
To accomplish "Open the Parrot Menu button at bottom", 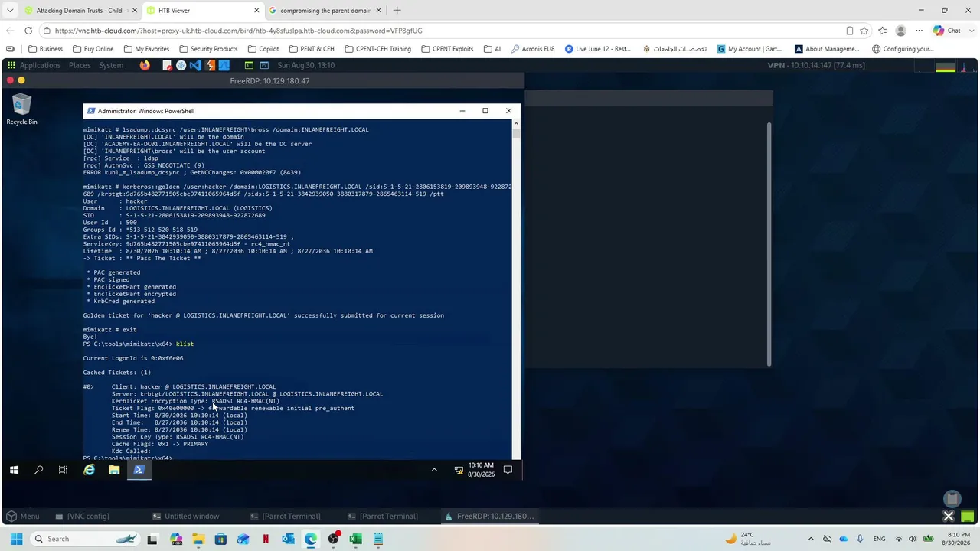I will tap(22, 517).
